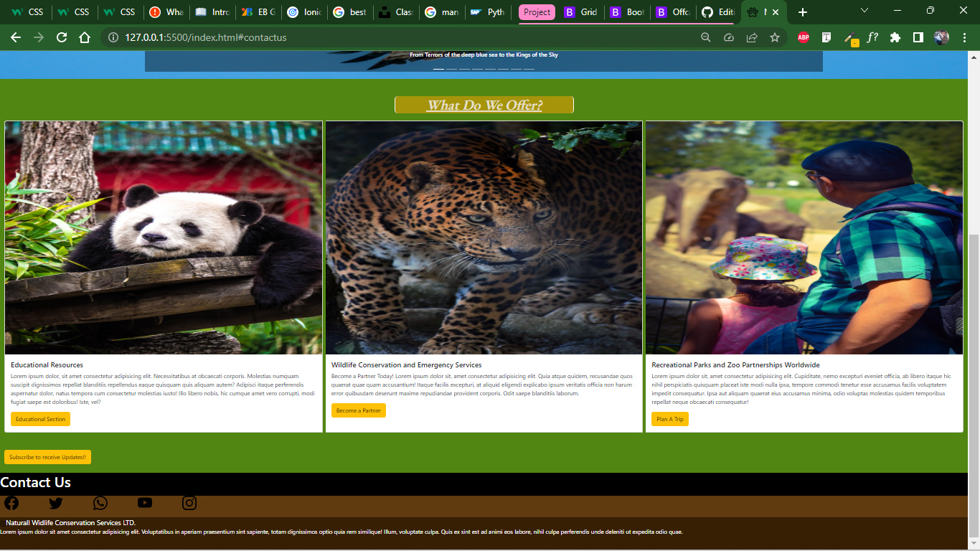Open the WhatsApp icon in footer
Screen dimensions: 980x551
100,503
